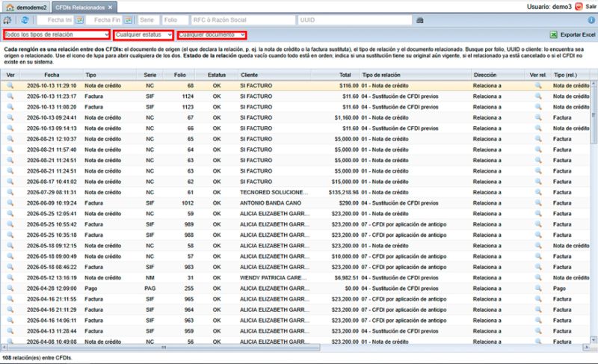The image size is (598, 364).
Task: Click the settings gear icon in toolbar
Action: click(x=7, y=20)
